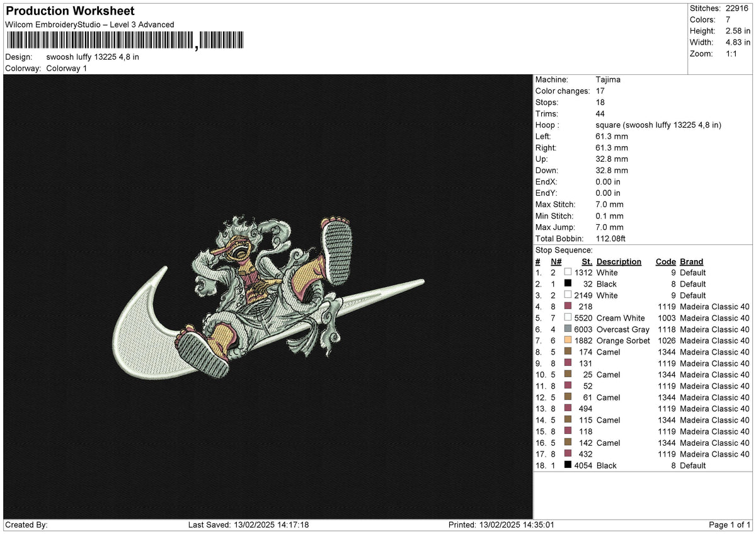Click the 'Code' column header
Image resolution: width=756 pixels, height=534 pixels.
[666, 262]
